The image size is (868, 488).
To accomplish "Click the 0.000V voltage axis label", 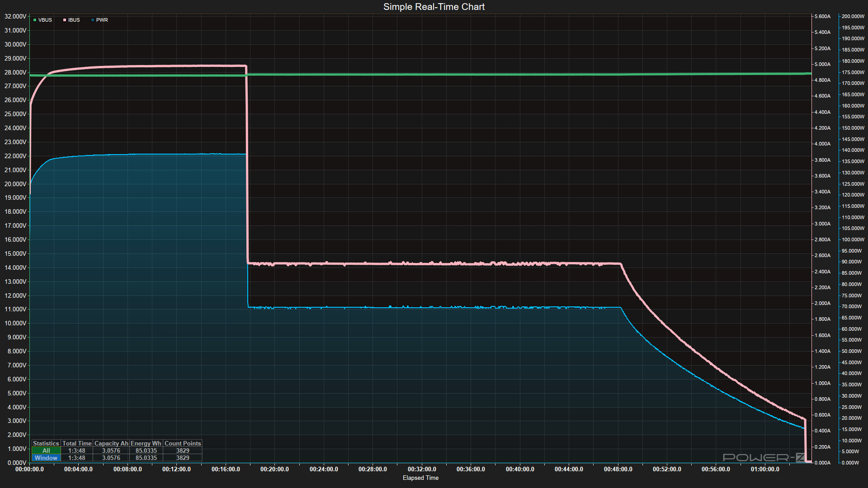I will tap(17, 463).
